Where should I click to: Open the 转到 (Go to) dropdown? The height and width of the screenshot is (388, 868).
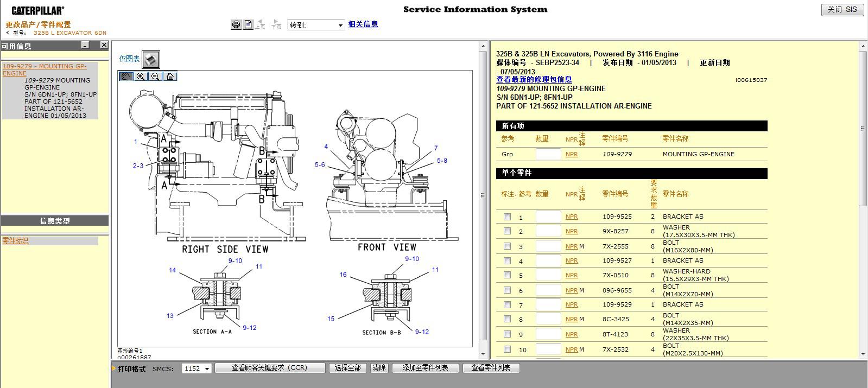[x=316, y=25]
